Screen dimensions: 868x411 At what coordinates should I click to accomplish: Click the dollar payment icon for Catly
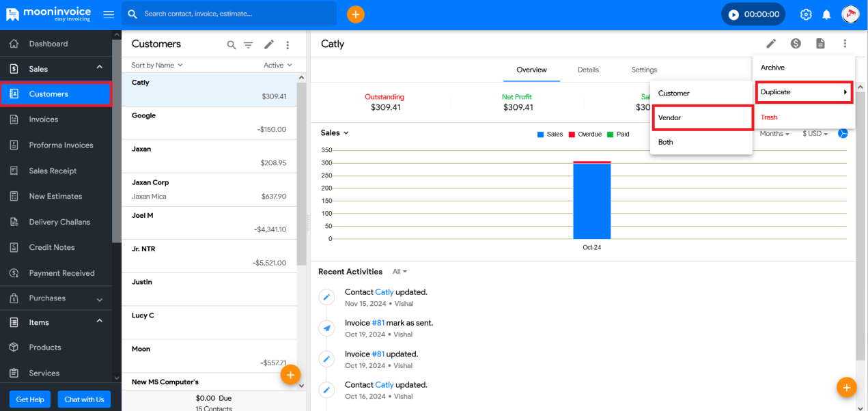point(796,44)
